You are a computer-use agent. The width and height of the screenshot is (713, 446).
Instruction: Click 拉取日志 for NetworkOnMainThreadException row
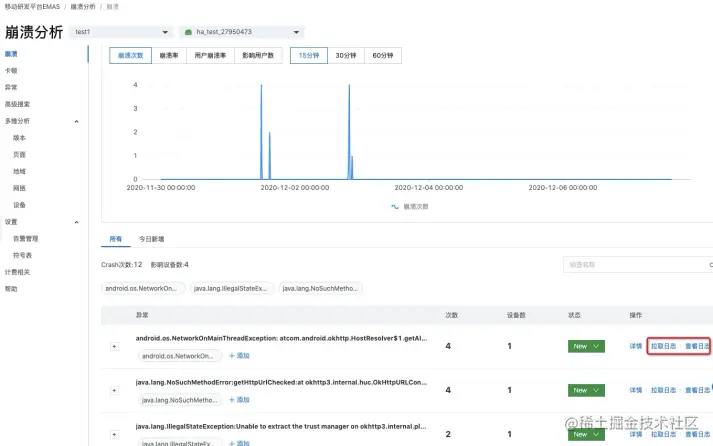coord(663,346)
